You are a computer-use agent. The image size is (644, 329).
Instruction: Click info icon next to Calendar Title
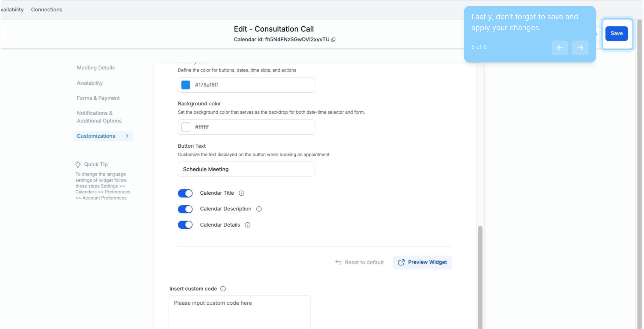coord(241,193)
